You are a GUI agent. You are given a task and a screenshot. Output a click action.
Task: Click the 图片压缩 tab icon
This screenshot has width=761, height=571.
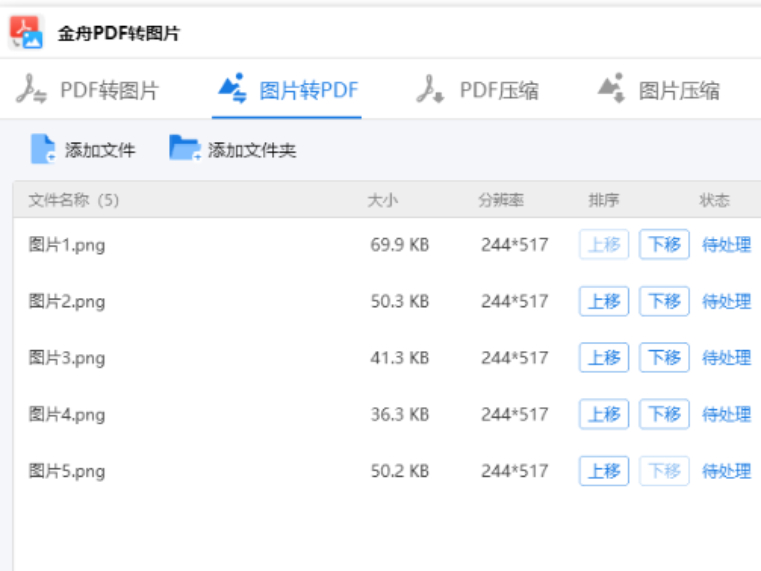pyautogui.click(x=611, y=89)
